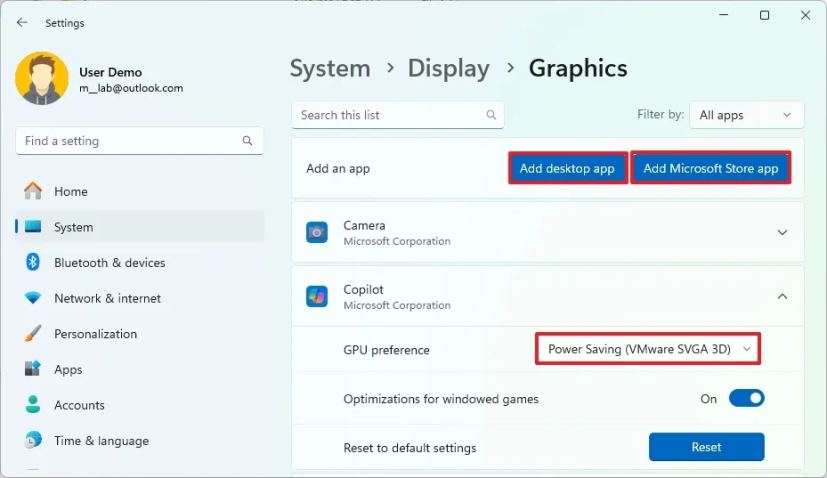Click the Home house icon
Image resolution: width=827 pixels, height=478 pixels.
pos(33,191)
